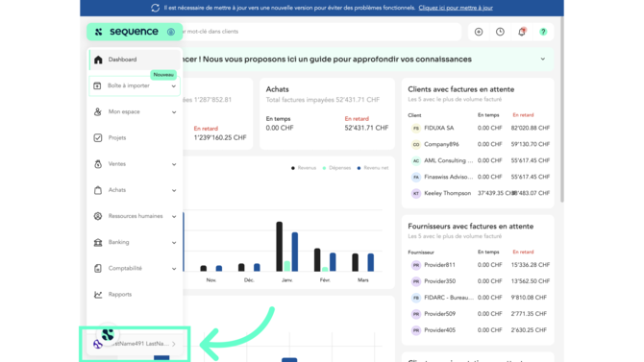Open Ventes menu item
This screenshot has width=644, height=362.
pyautogui.click(x=135, y=164)
